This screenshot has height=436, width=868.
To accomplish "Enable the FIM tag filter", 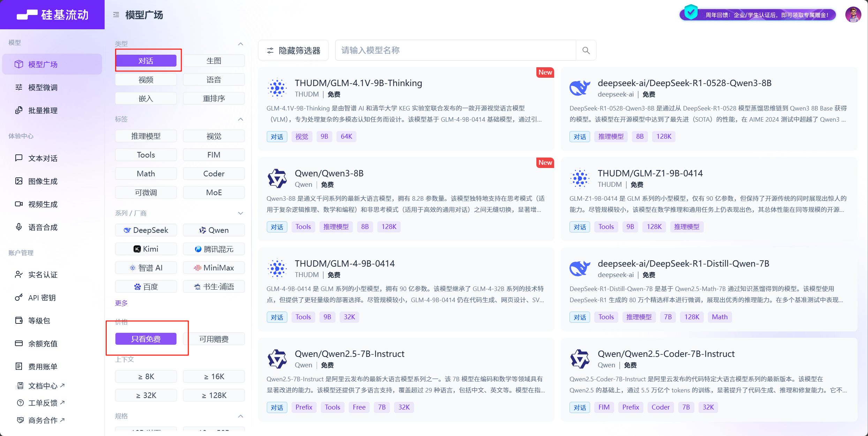I will (214, 155).
